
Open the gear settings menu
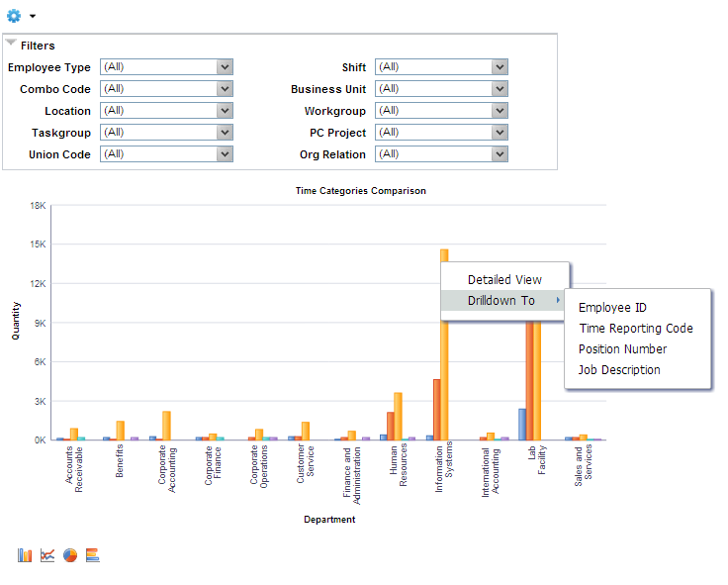(14, 16)
